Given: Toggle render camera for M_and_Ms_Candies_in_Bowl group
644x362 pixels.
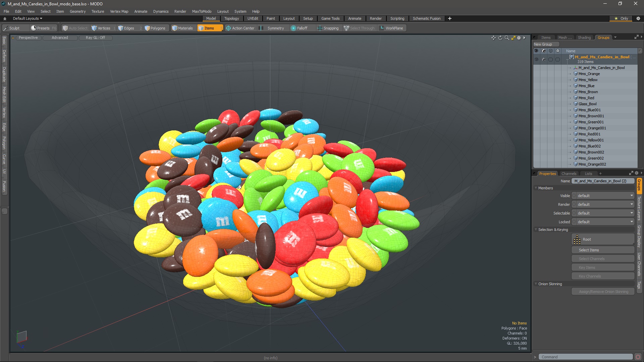Looking at the screenshot, I should click(543, 60).
